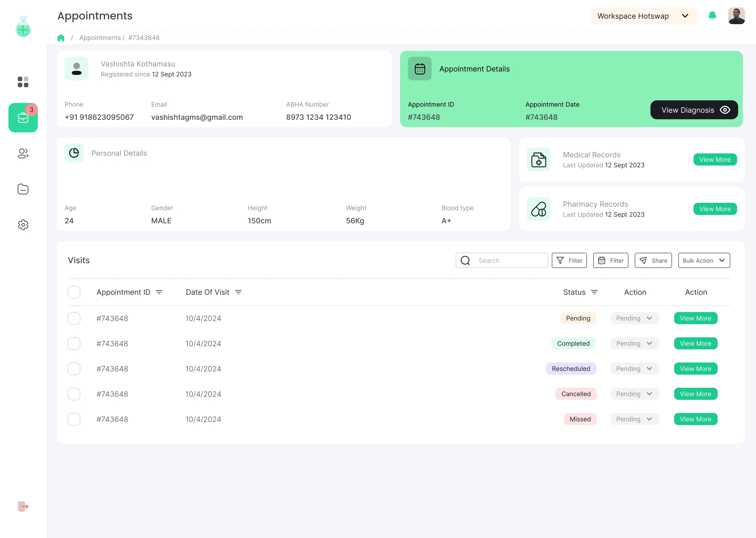Check the select-all checkbox in table header

74,292
